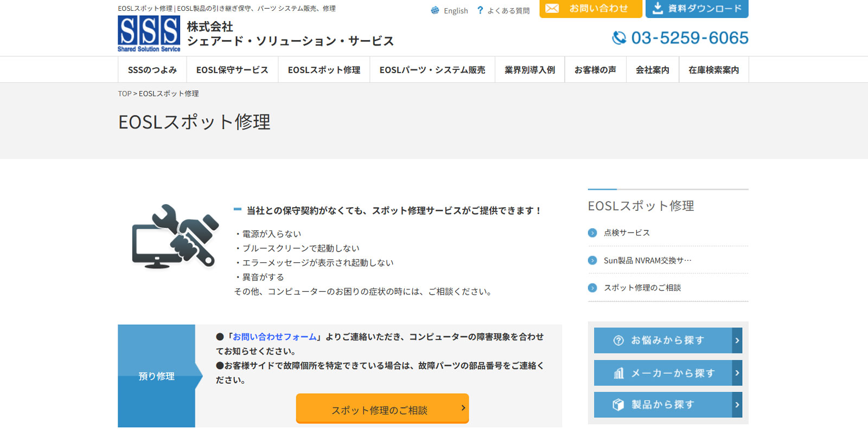Click the phone number 03-5259-6065
Image resolution: width=868 pixels, height=432 pixels.
click(690, 38)
